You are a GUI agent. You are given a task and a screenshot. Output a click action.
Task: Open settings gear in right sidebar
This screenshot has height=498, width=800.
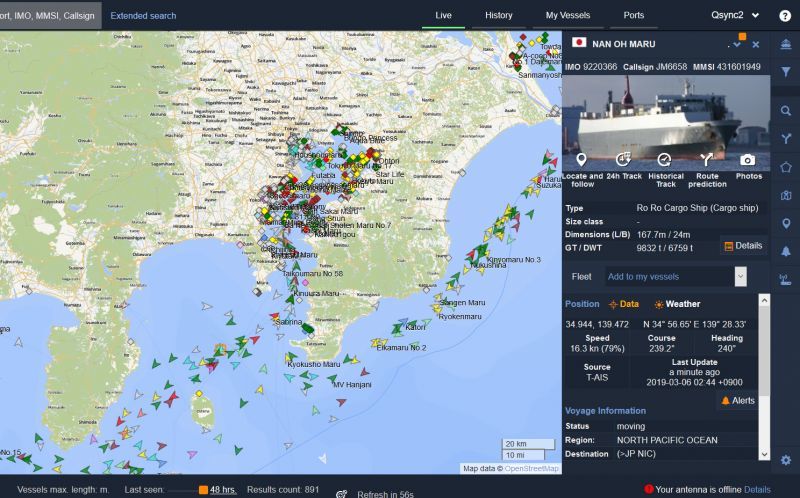point(786,460)
